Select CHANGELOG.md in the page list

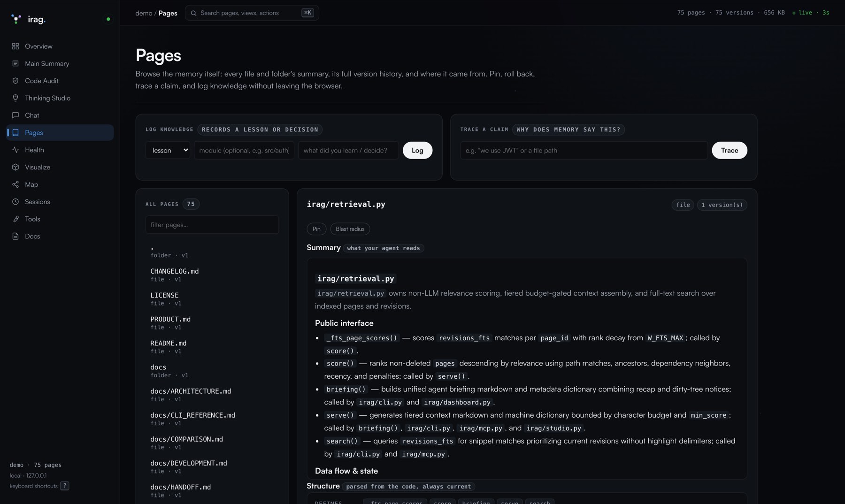tap(212, 275)
